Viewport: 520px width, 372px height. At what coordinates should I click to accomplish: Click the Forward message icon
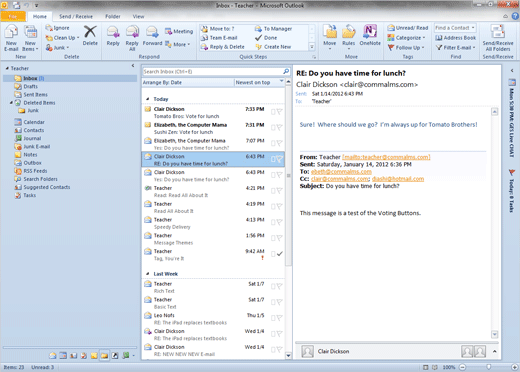(152, 32)
